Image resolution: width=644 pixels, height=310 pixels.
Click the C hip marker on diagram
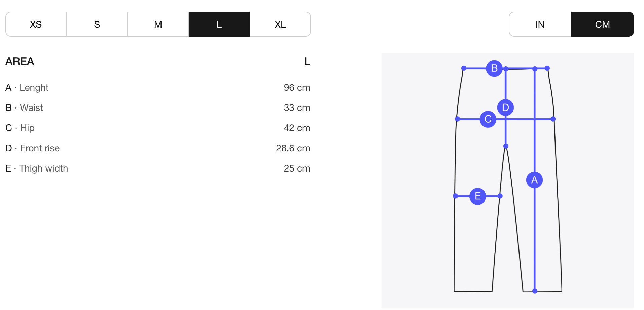click(x=488, y=119)
